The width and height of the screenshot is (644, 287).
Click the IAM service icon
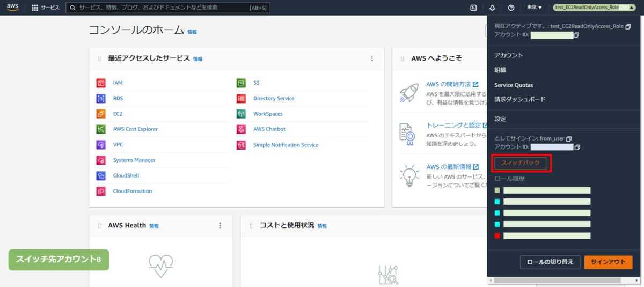tap(101, 83)
